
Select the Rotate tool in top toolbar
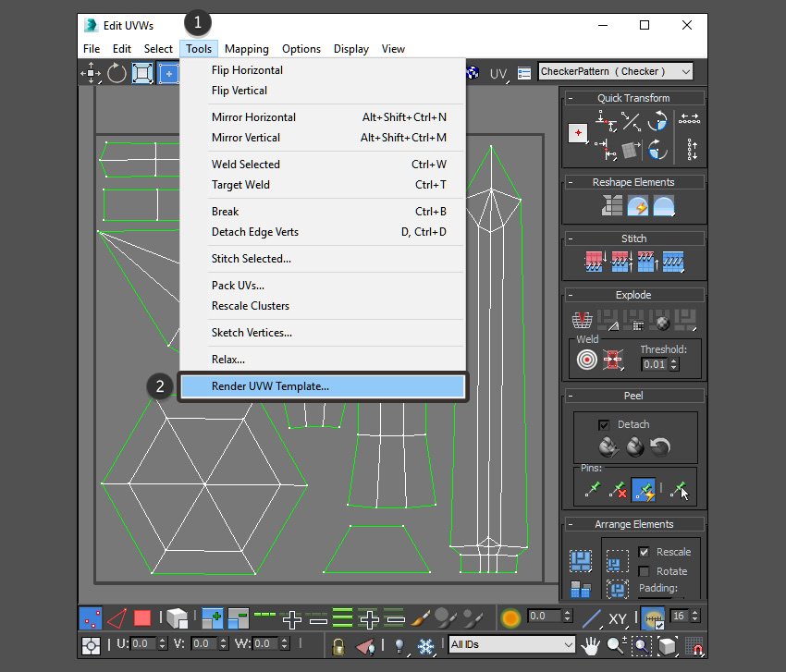pyautogui.click(x=117, y=73)
